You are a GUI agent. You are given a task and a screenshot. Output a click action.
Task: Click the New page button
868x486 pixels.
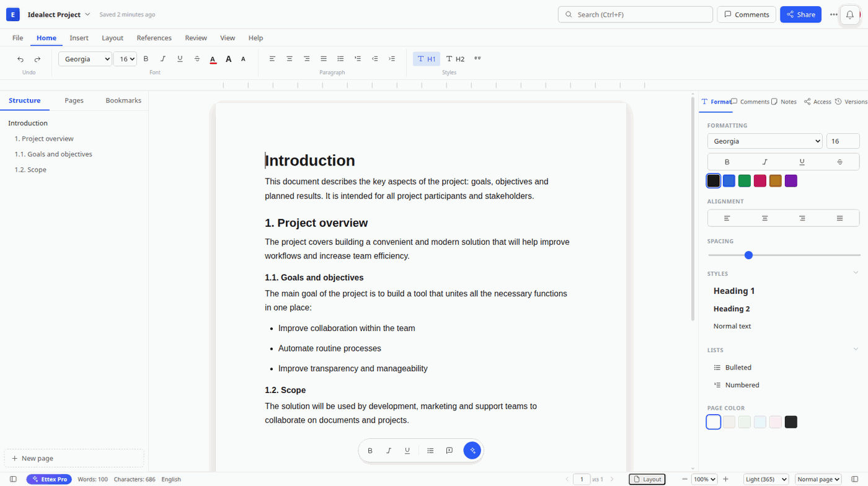point(74,458)
